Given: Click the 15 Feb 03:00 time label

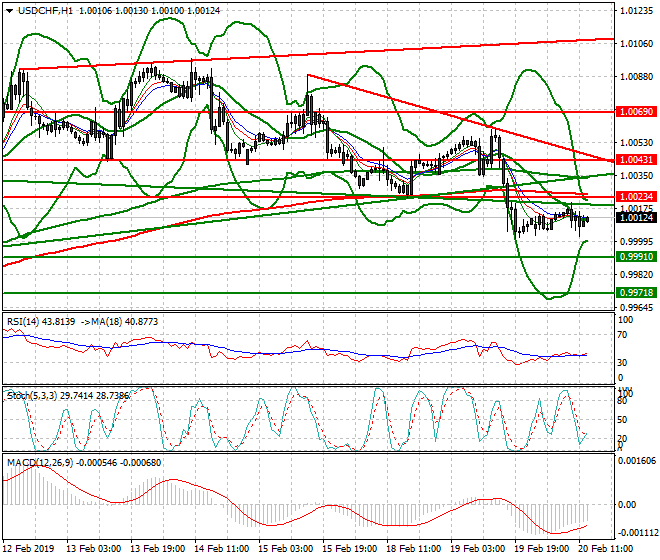Looking at the screenshot, I should (285, 549).
